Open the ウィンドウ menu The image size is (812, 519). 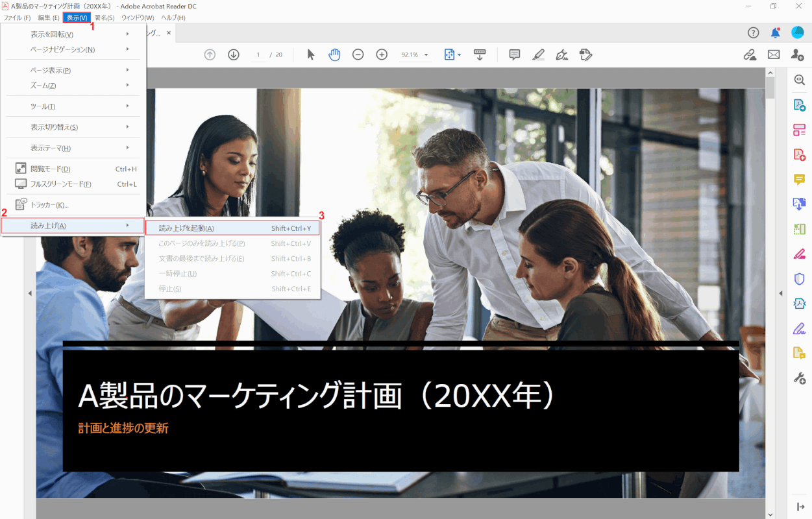136,18
